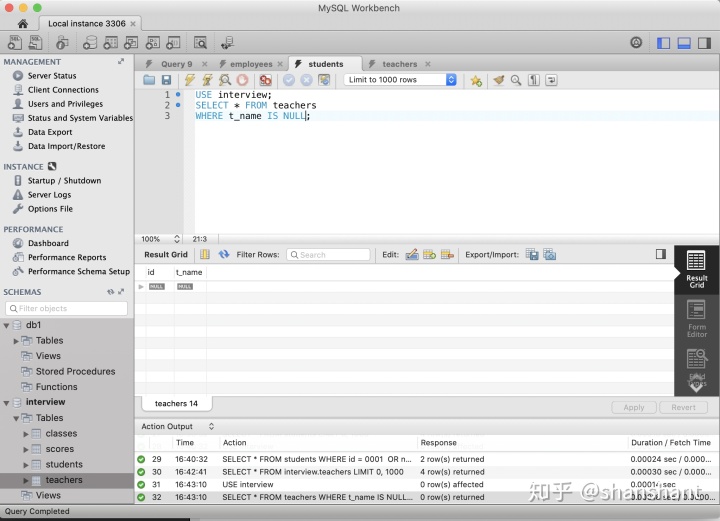Screen dimensions: 720x521
Task: Create new schema icon in main toolbar
Action: point(90,43)
